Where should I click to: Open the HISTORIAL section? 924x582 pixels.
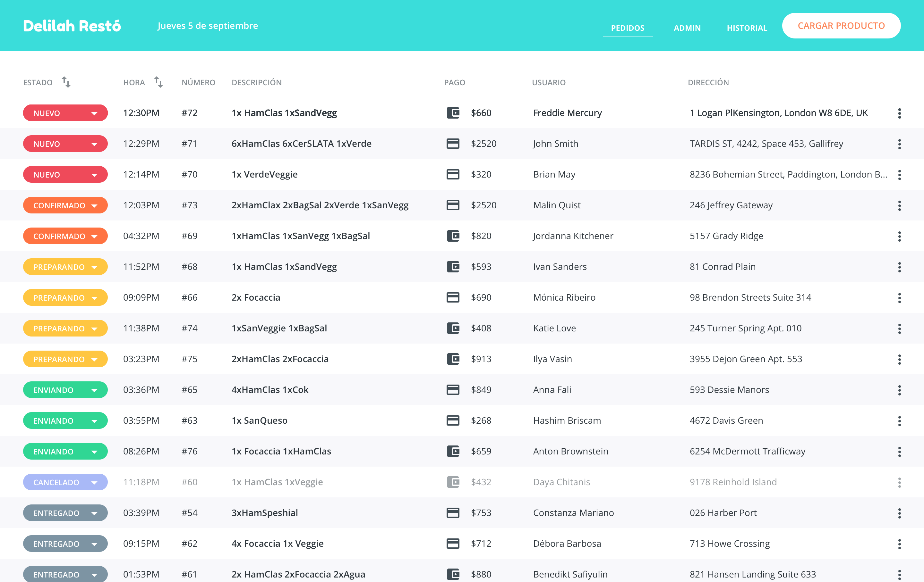[746, 28]
